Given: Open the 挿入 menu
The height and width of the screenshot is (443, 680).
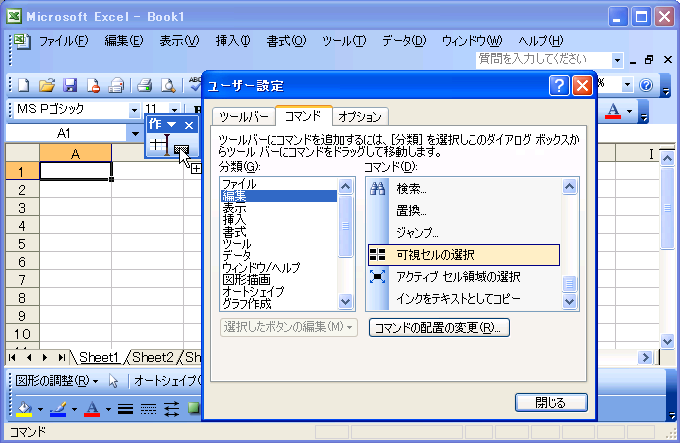Looking at the screenshot, I should 233,41.
